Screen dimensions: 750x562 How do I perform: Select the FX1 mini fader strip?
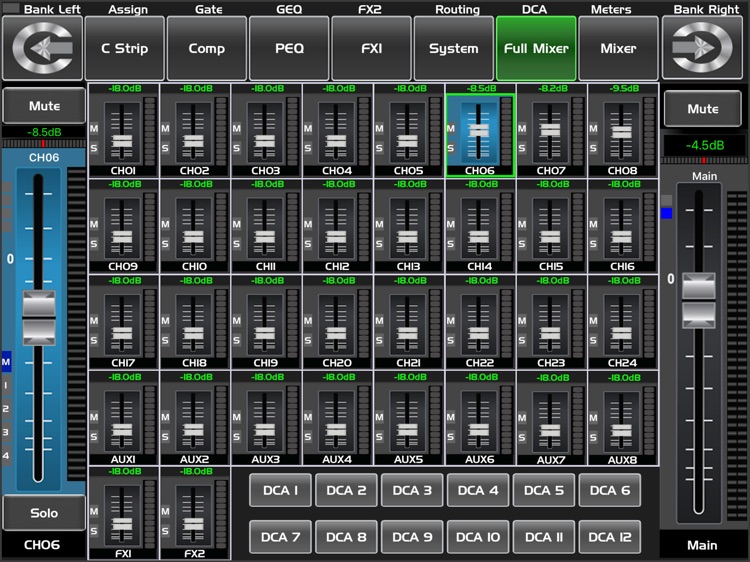pos(123,513)
